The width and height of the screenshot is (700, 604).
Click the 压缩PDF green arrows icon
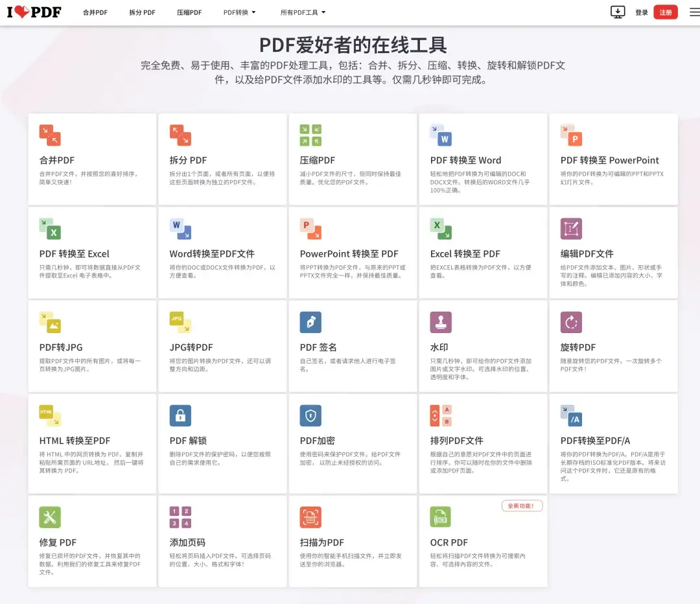[x=310, y=135]
